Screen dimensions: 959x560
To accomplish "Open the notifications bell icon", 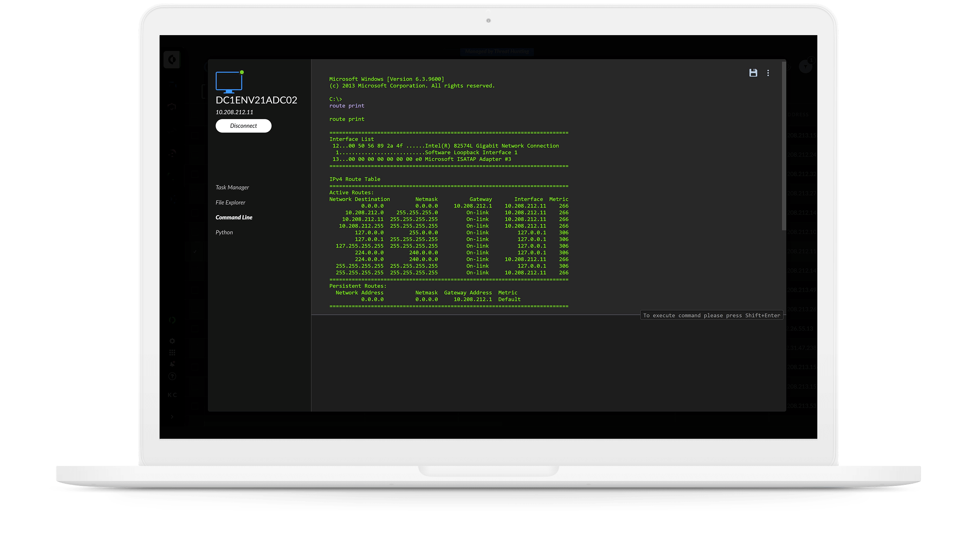I will [x=172, y=364].
